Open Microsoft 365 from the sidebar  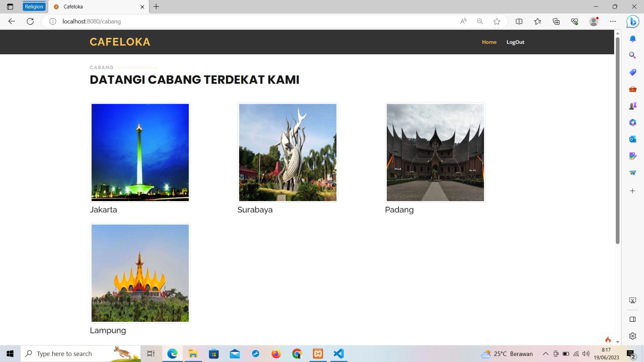(x=632, y=122)
